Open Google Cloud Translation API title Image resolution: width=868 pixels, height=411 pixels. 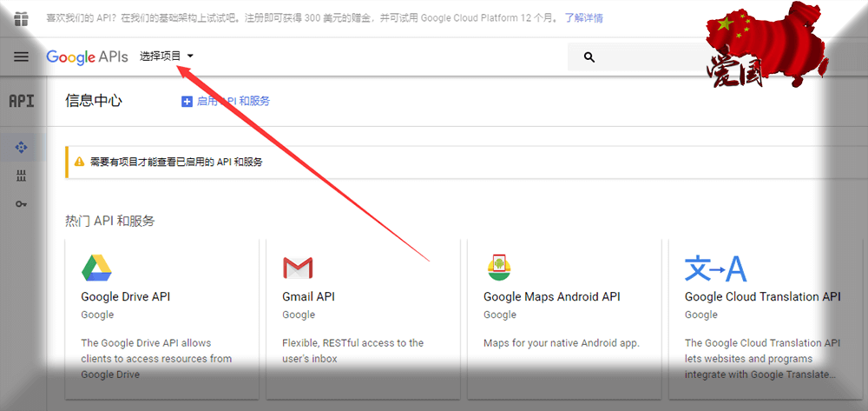point(762,296)
